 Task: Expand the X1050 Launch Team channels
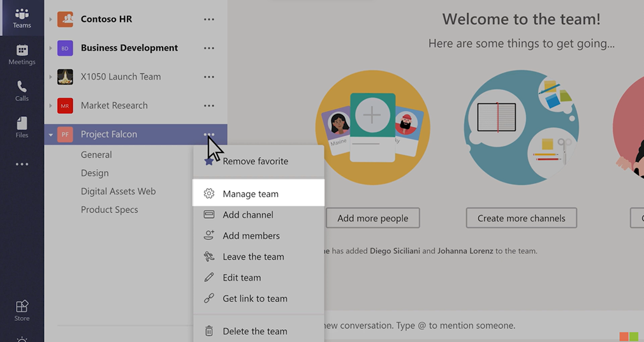point(50,77)
